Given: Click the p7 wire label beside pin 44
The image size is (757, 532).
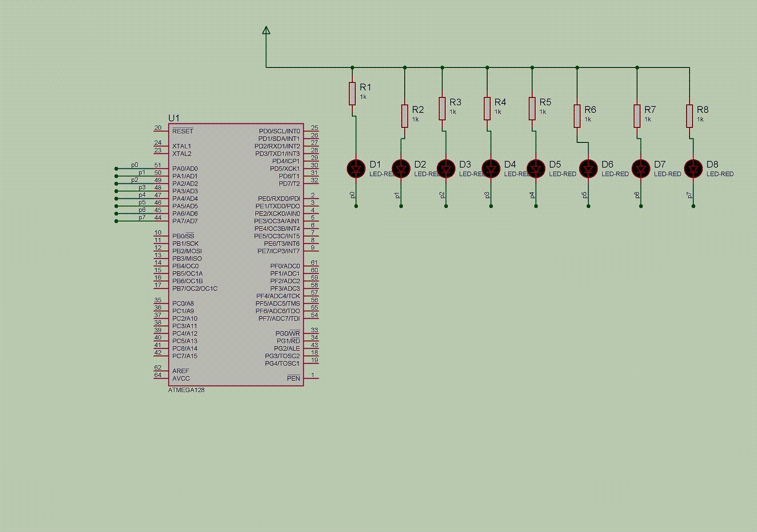Looking at the screenshot, I should pos(142,217).
